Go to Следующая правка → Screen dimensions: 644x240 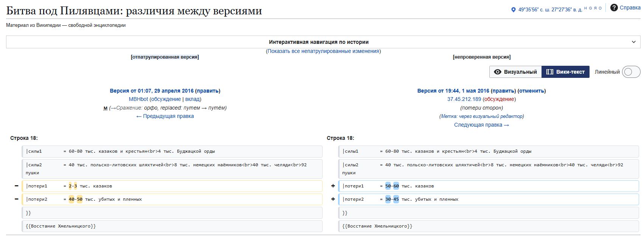(481, 125)
